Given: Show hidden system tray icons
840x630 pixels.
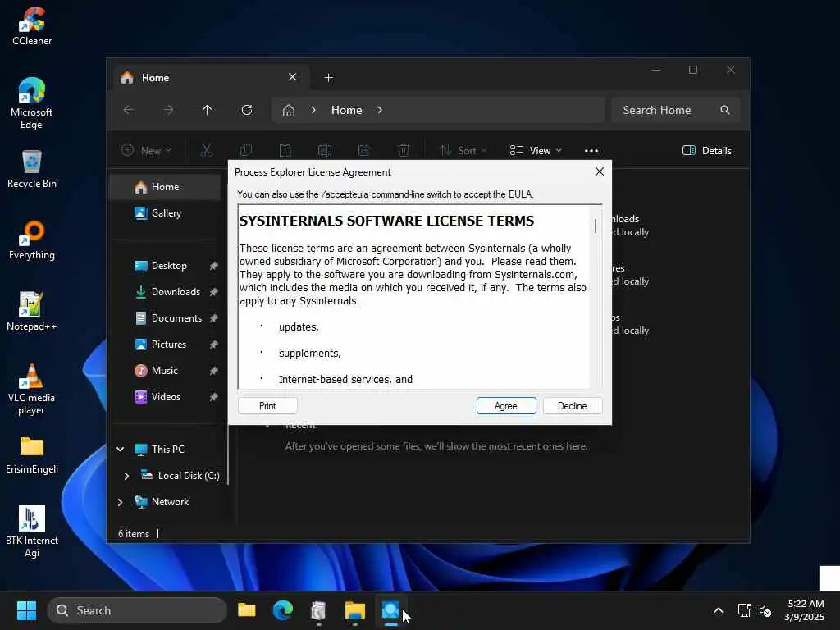Looking at the screenshot, I should point(719,610).
